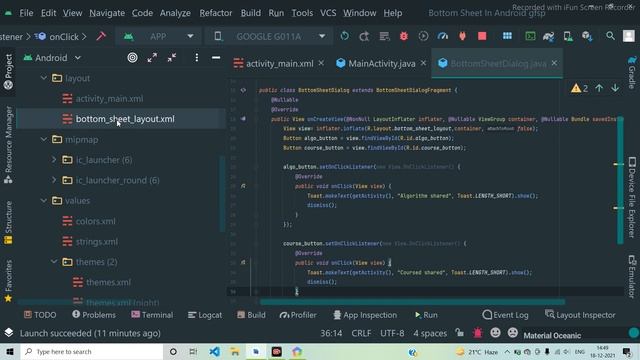Open the Build menu
Screen dimensions: 640x360
(x=251, y=13)
